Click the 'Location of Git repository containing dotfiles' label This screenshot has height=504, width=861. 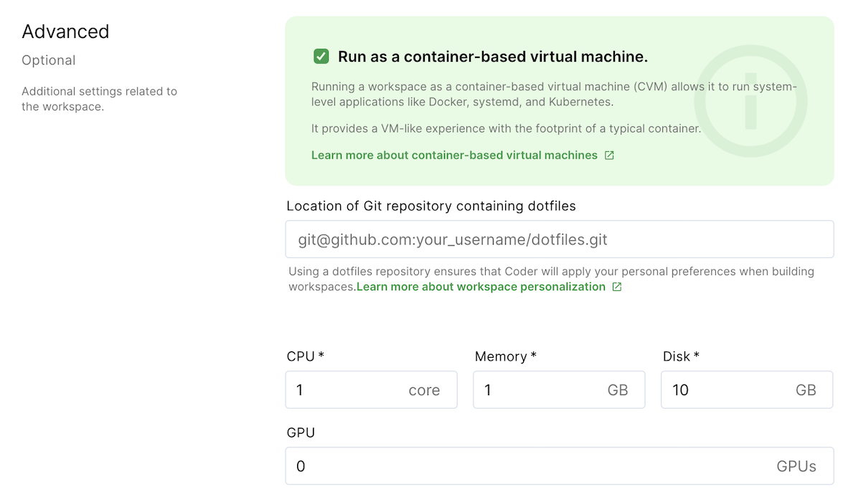(431, 206)
